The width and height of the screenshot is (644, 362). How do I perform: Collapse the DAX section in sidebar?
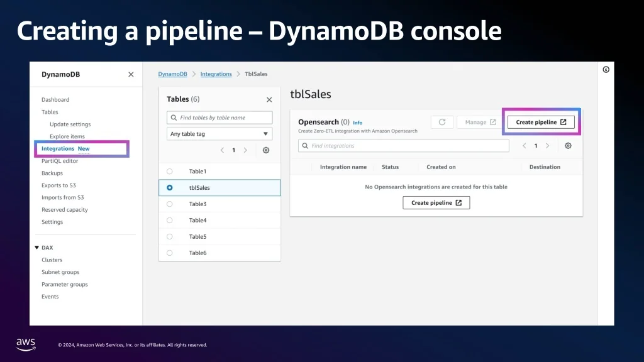click(37, 248)
